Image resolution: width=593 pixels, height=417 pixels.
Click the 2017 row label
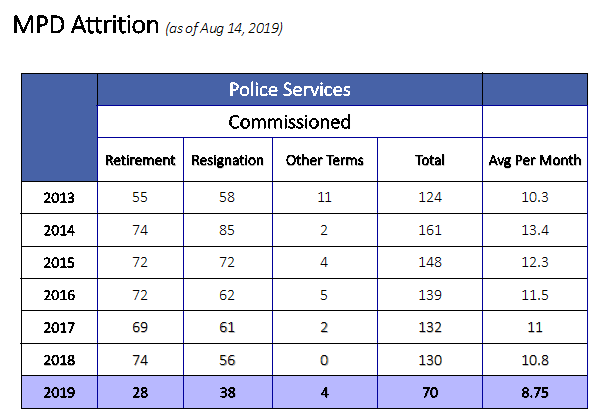pyautogui.click(x=59, y=327)
